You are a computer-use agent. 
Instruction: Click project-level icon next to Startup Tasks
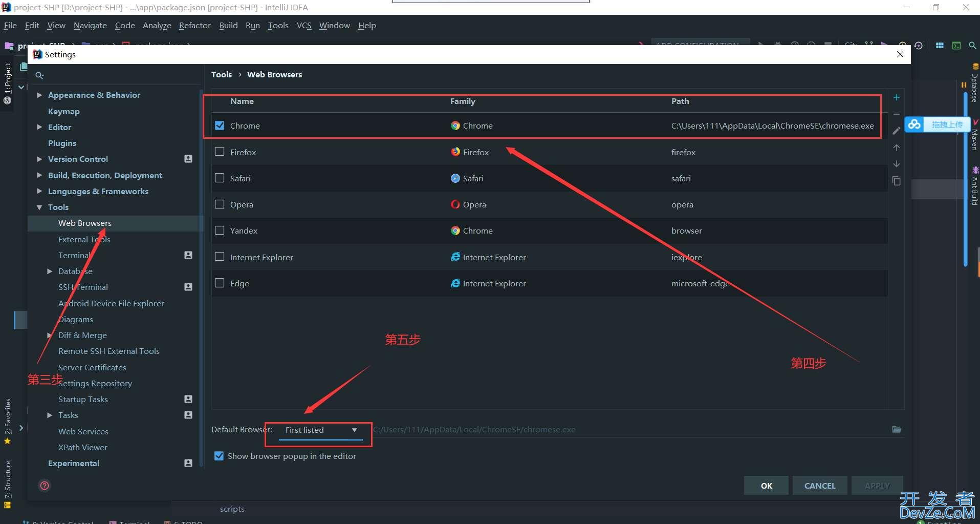[x=188, y=399]
